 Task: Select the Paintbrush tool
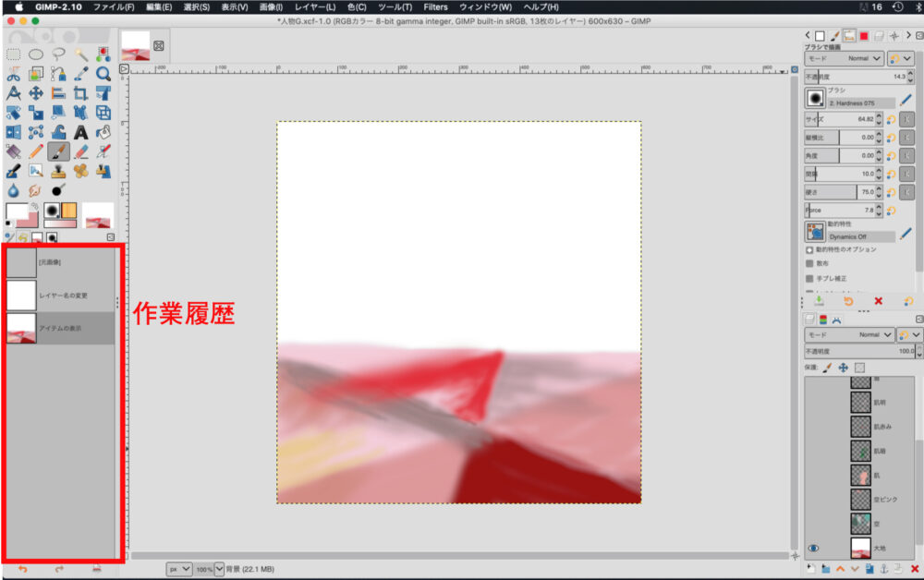tap(58, 151)
